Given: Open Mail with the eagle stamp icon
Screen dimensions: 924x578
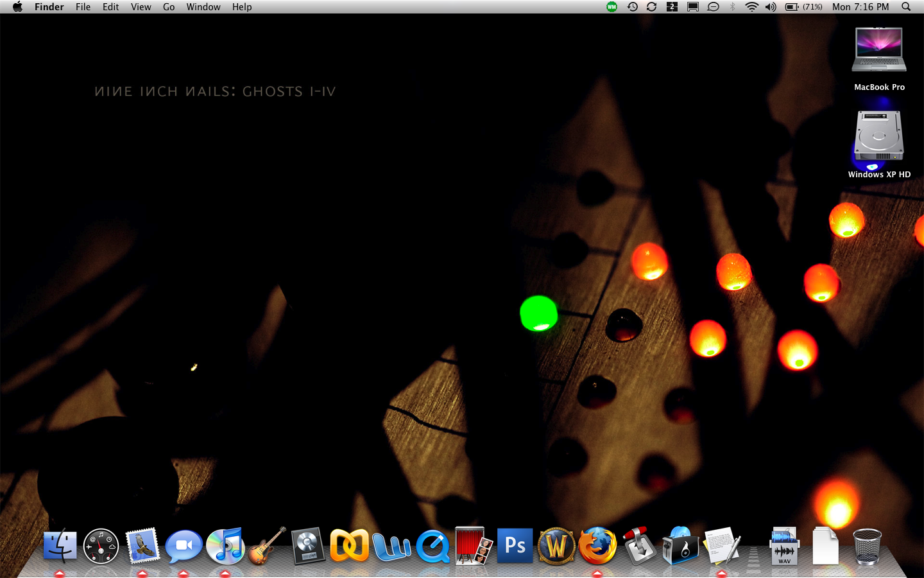Looking at the screenshot, I should click(x=142, y=547).
